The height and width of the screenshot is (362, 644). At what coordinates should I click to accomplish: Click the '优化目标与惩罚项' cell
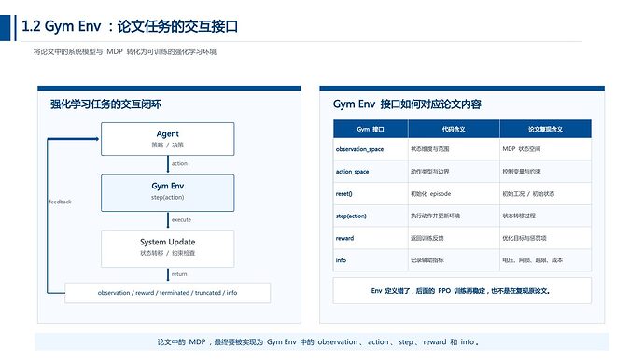545,238
